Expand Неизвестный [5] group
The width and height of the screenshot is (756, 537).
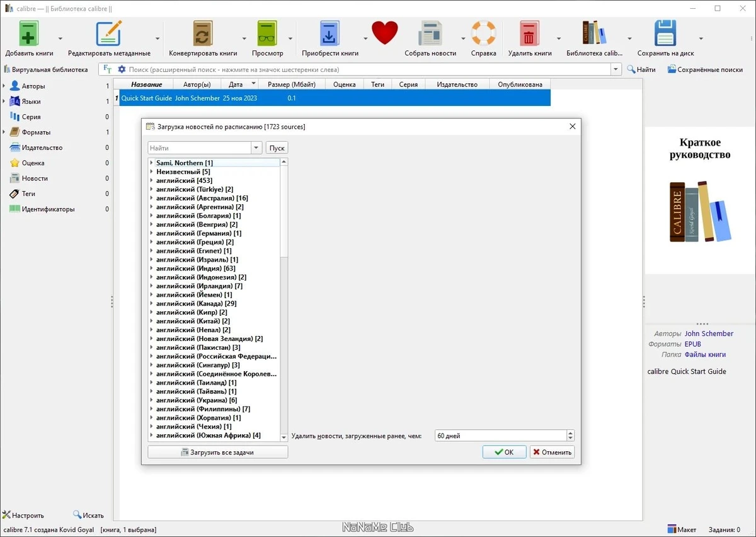(152, 171)
